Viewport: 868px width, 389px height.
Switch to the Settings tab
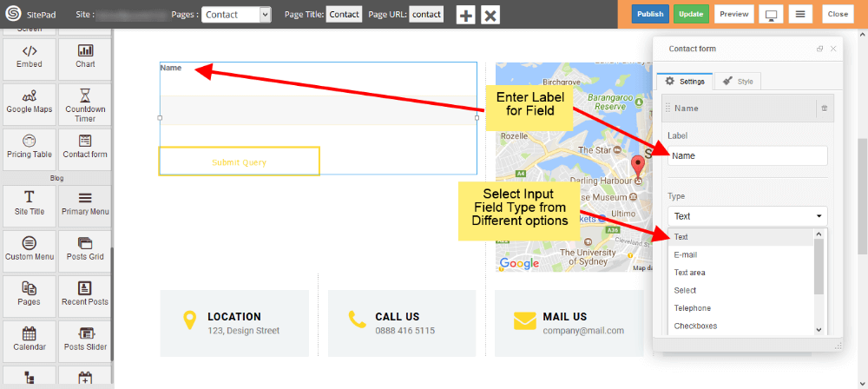point(686,82)
